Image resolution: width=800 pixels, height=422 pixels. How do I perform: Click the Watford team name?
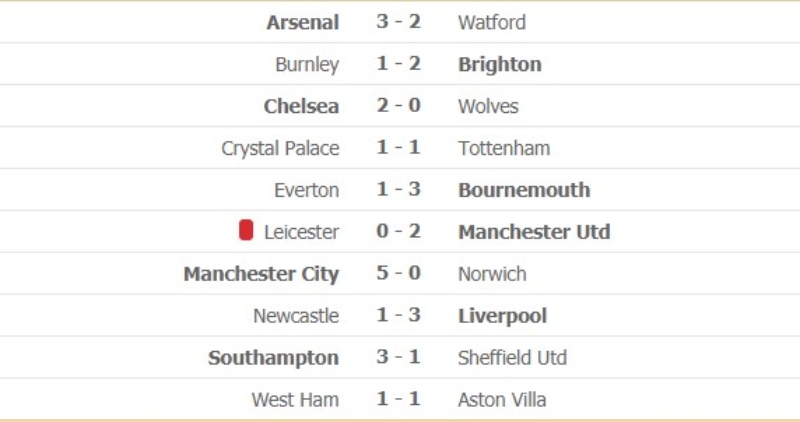pos(492,22)
